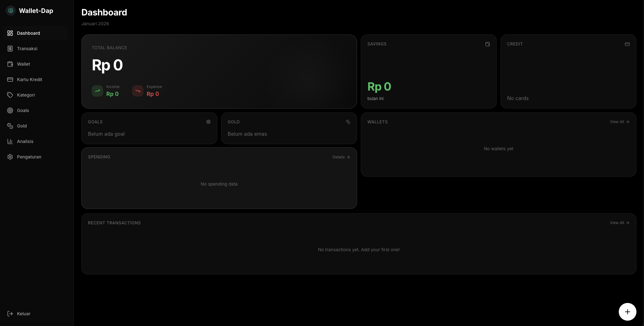Open View All next to Wallets
This screenshot has height=326, width=644.
pyautogui.click(x=619, y=122)
